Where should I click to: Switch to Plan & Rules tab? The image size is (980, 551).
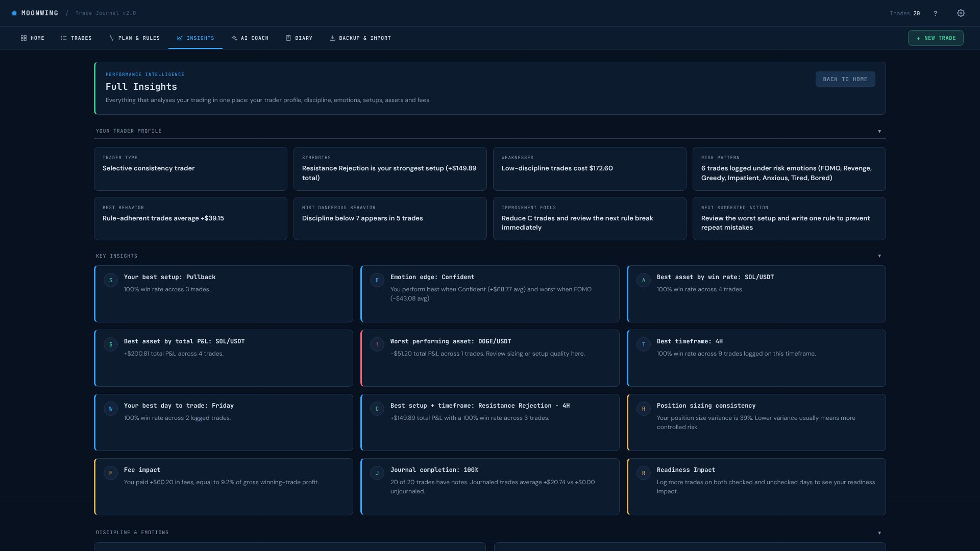[x=134, y=38]
